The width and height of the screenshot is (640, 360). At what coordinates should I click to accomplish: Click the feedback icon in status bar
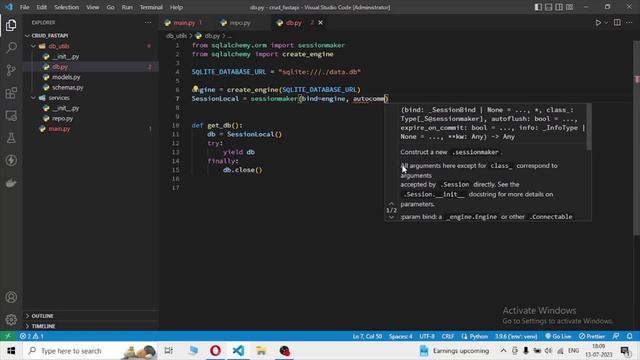(x=616, y=336)
